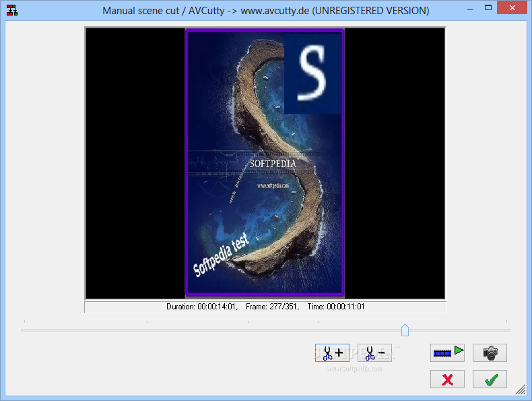Screen dimensions: 532x401
Task: Click the timeline slider thumb
Action: coord(405,330)
